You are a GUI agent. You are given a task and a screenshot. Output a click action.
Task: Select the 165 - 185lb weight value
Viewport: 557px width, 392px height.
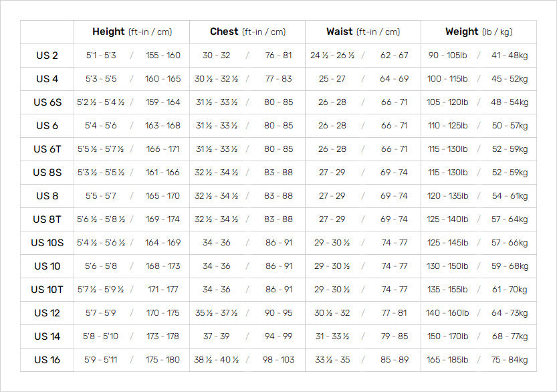click(447, 360)
